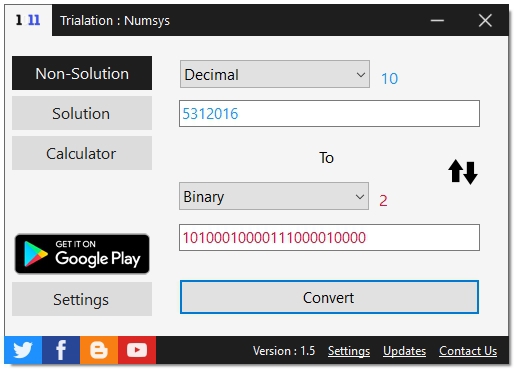Open the Settings link in the footer
The image size is (517, 370).
click(x=349, y=351)
